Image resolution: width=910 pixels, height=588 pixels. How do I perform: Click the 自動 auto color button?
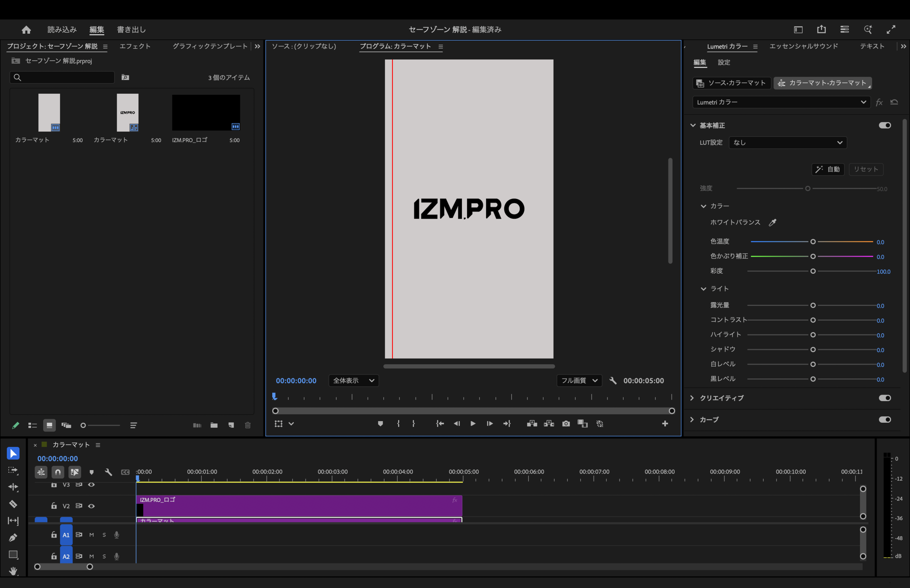pos(827,169)
